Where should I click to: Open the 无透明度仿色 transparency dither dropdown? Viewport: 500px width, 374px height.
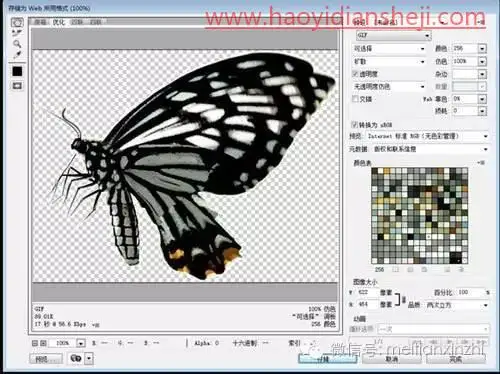pos(389,87)
